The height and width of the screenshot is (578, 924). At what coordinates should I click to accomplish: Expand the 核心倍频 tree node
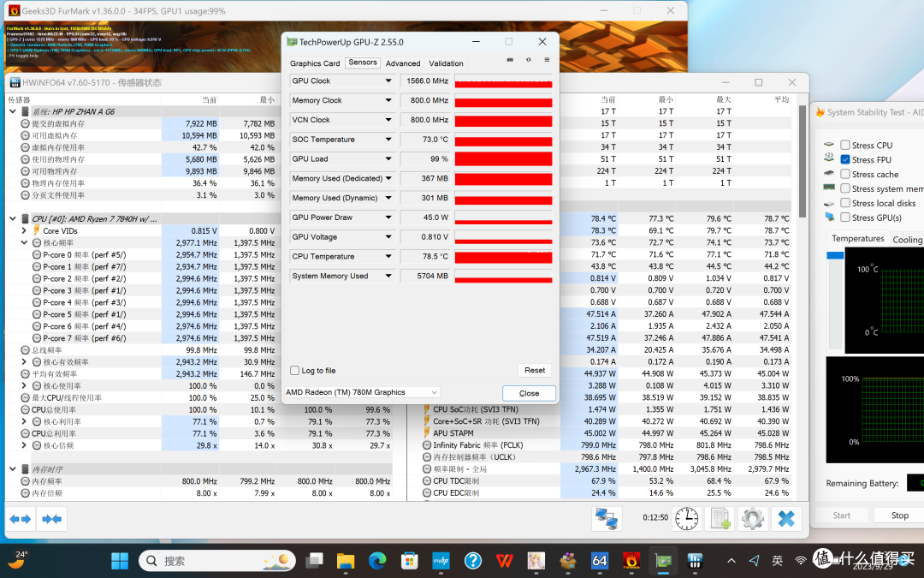(24, 445)
